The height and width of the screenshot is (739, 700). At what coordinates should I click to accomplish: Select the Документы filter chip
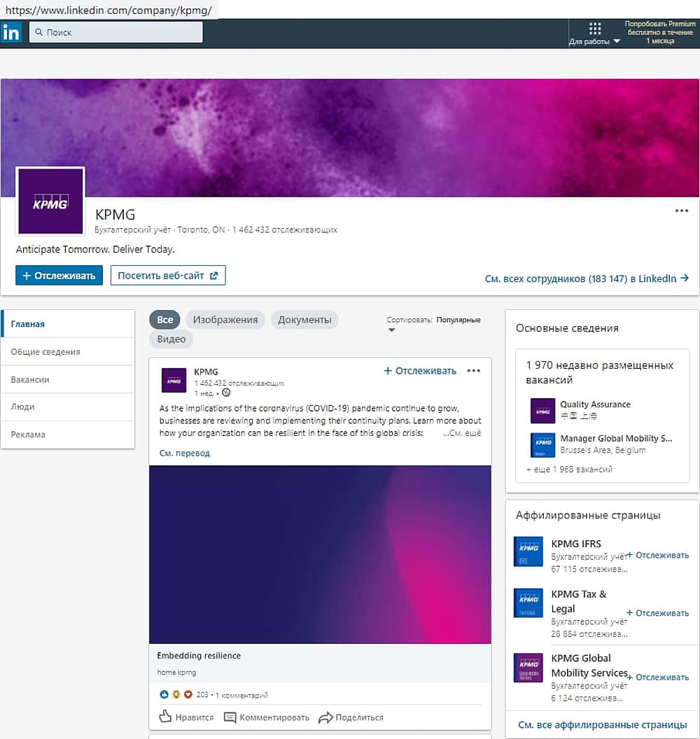coord(304,320)
